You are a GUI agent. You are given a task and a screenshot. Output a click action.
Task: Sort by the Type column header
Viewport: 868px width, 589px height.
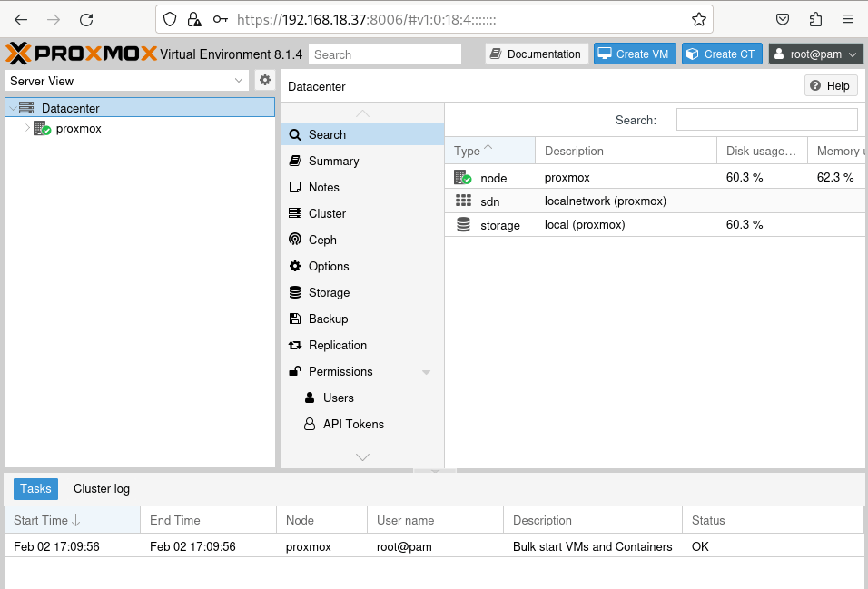tap(490, 151)
